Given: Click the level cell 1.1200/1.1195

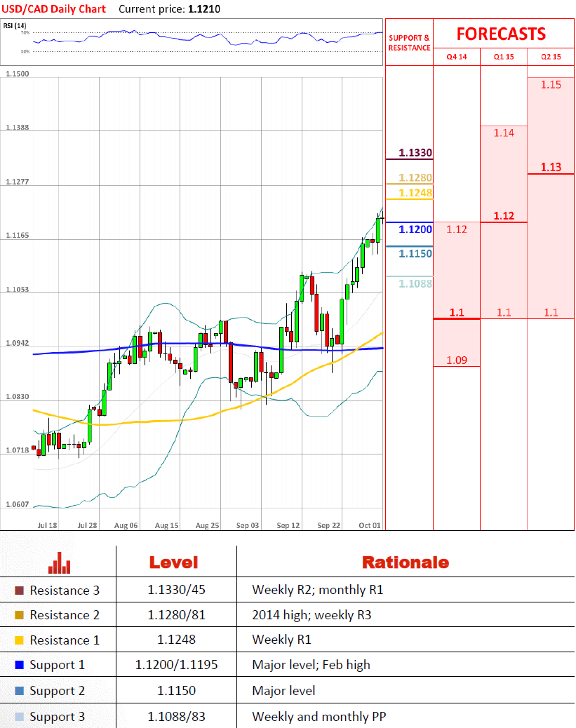Looking at the screenshot, I should pos(177,665).
